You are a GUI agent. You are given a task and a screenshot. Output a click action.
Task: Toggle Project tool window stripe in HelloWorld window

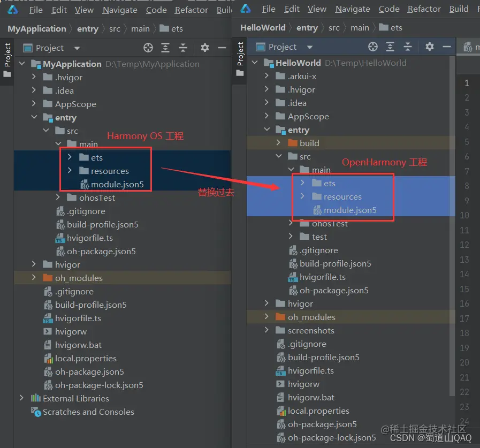240,59
